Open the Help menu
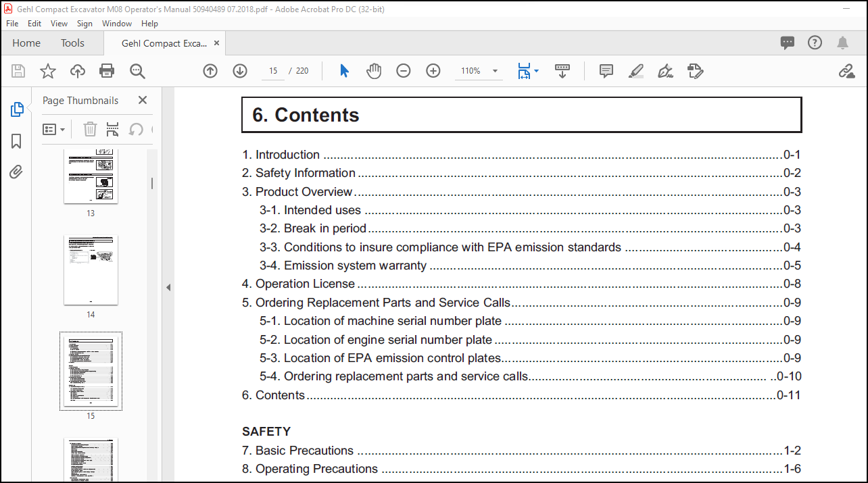Image resolution: width=868 pixels, height=483 pixels. tap(149, 23)
